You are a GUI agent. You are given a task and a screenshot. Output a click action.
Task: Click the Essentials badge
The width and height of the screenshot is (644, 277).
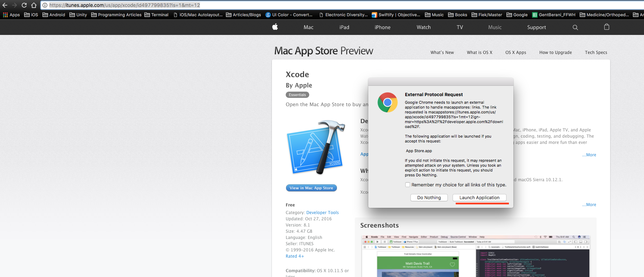pyautogui.click(x=297, y=95)
